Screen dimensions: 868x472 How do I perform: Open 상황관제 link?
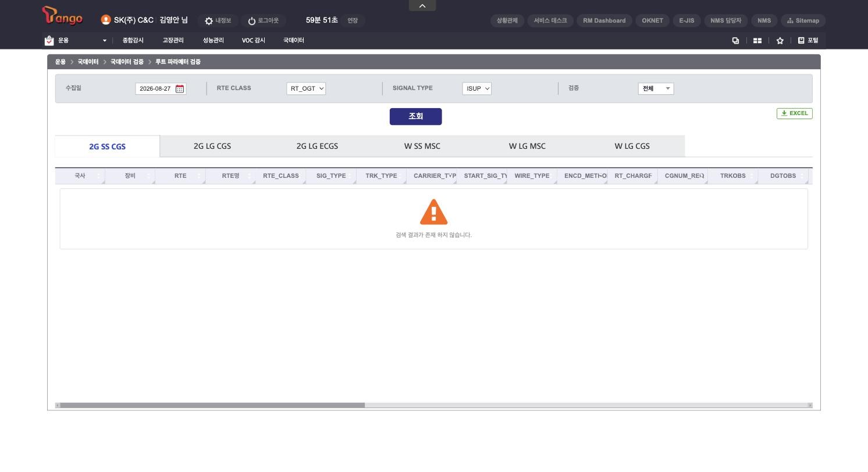point(507,20)
